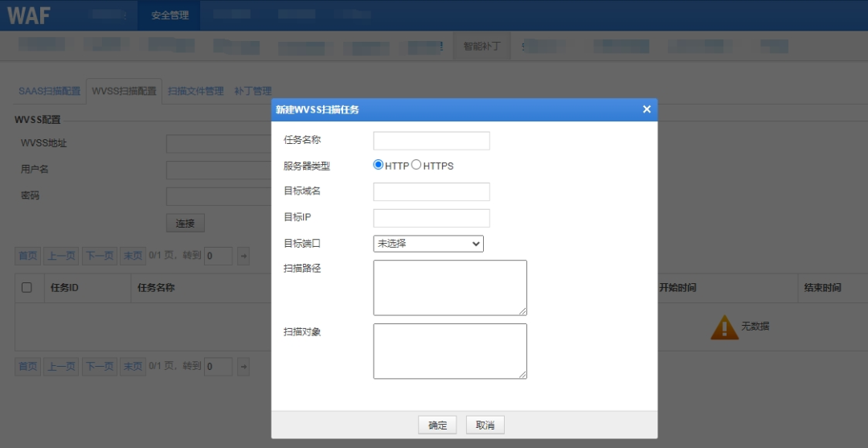Confirm with the 确定 button
This screenshot has height=448, width=868.
coord(437,425)
